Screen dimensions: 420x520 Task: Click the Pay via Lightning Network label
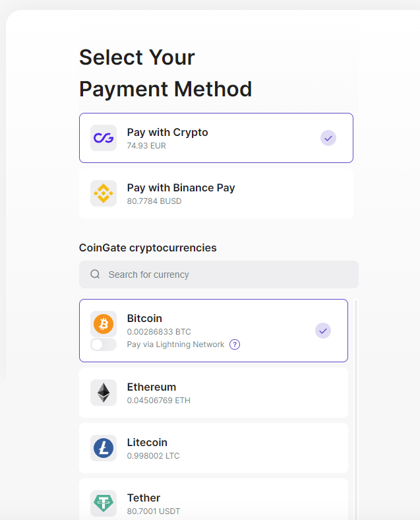pos(175,344)
